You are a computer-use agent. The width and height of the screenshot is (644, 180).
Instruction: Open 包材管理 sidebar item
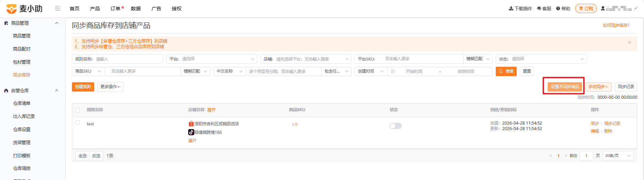point(22,62)
